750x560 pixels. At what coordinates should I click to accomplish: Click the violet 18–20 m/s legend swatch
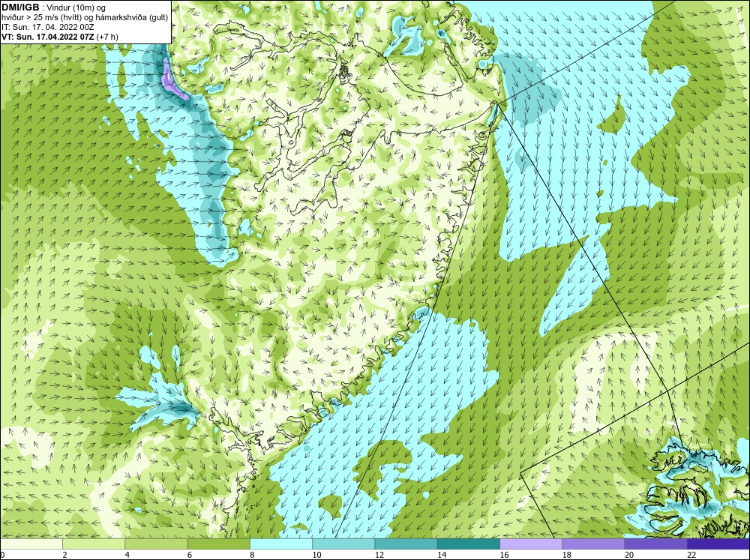[593, 544]
